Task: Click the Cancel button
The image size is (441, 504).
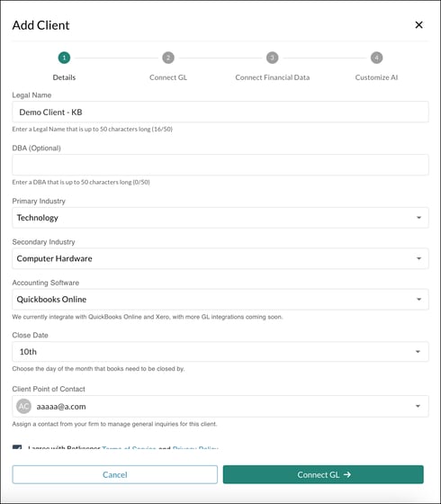Action: (115, 474)
